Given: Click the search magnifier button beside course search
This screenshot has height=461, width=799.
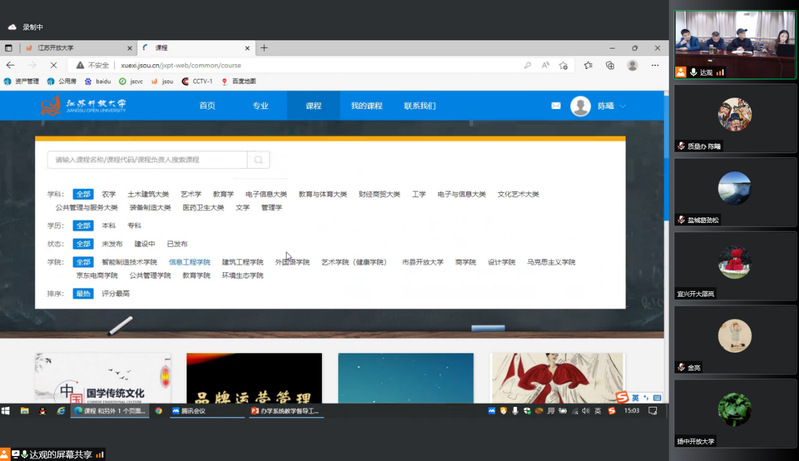Looking at the screenshot, I should pyautogui.click(x=258, y=160).
